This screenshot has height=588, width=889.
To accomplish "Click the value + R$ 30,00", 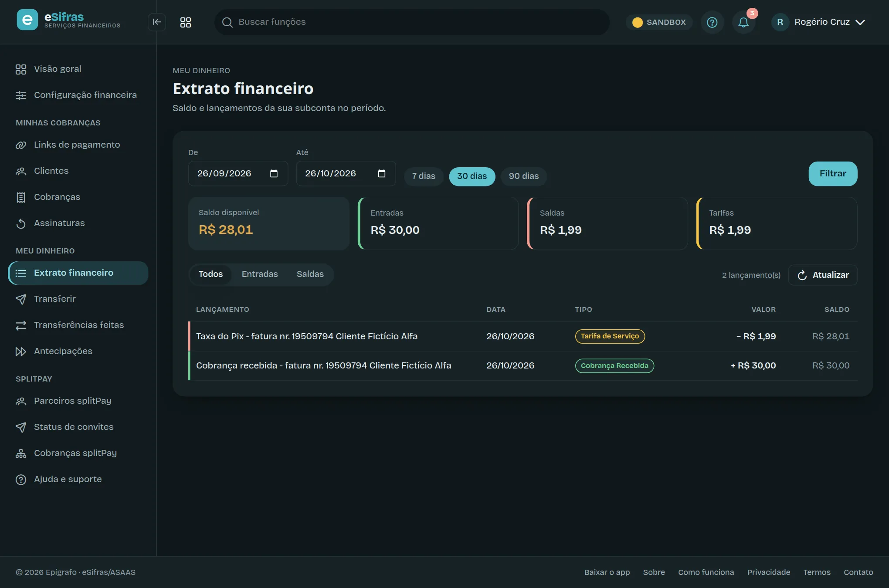I will coord(753,366).
